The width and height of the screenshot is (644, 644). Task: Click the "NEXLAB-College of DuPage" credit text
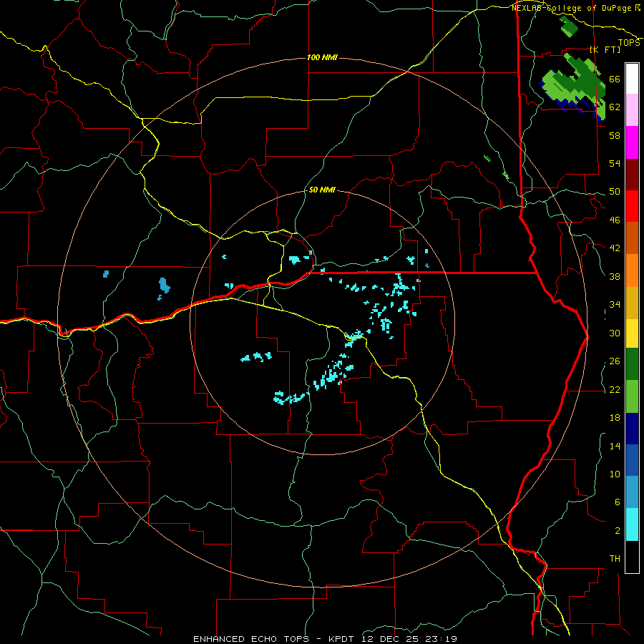pos(571,8)
